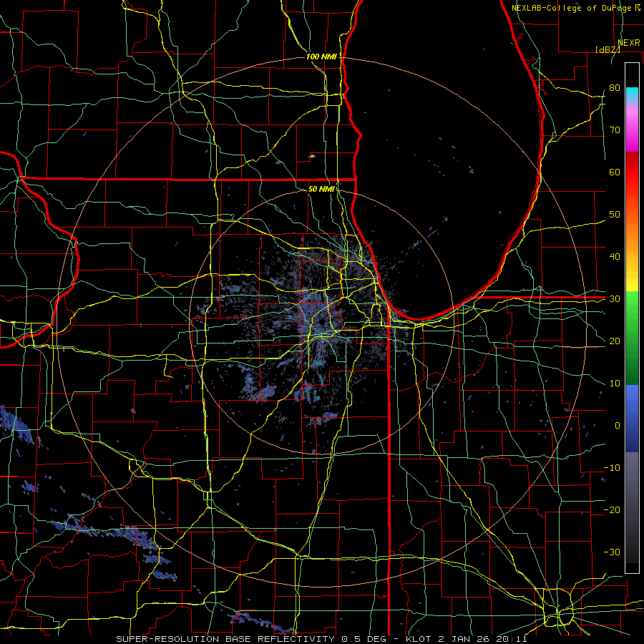Click the '0.5 DEG' elevation angle text

click(x=364, y=639)
